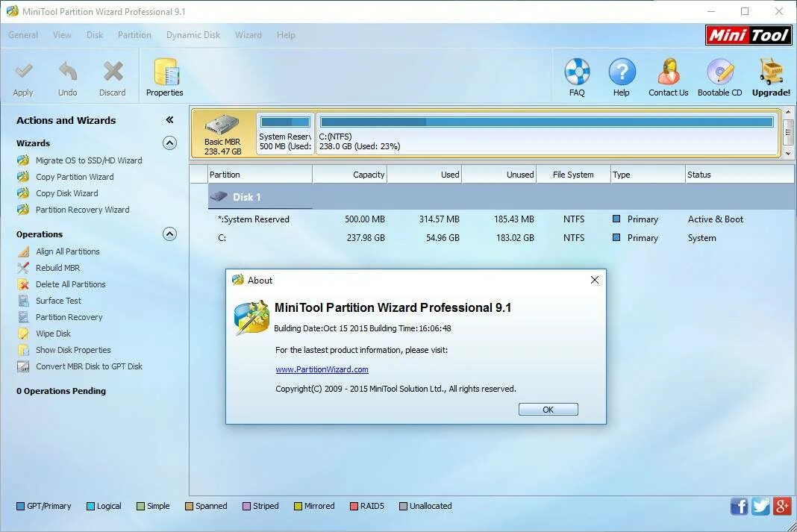Click the Logical legend swatch

coord(90,506)
